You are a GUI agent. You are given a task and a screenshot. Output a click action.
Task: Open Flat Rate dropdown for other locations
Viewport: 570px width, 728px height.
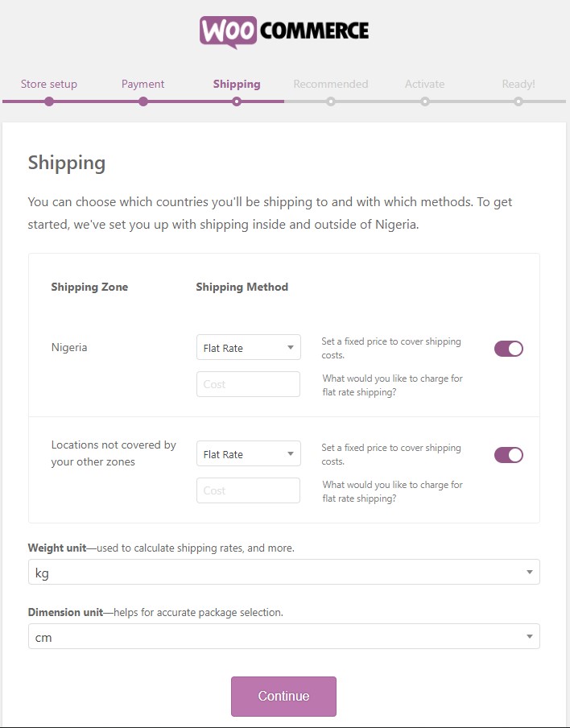click(248, 454)
